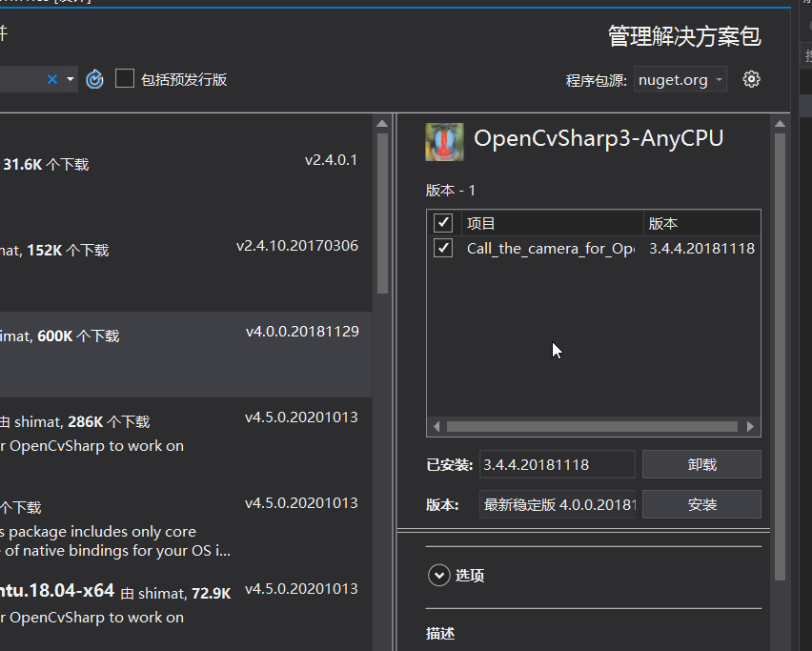
Task: Click the right arrow of the project grid scrollbar
Action: [750, 426]
